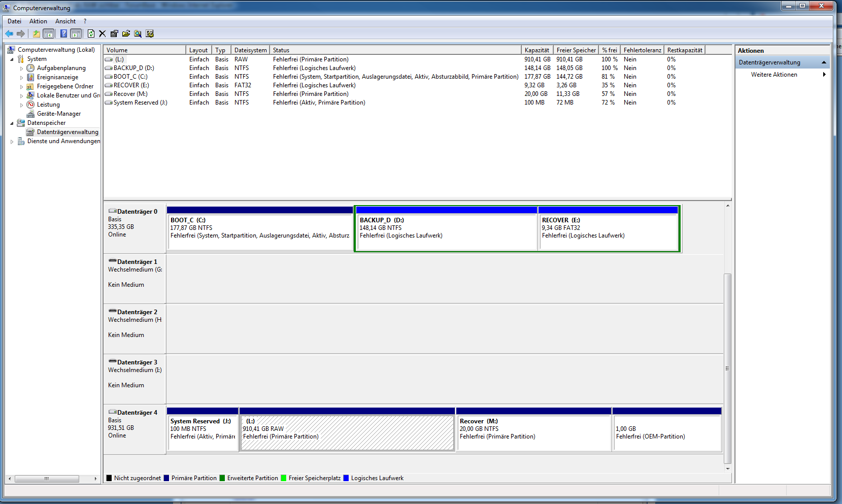Click System Reserved (J:) partition on disk 4
Image resolution: width=842 pixels, height=504 pixels.
(x=203, y=429)
